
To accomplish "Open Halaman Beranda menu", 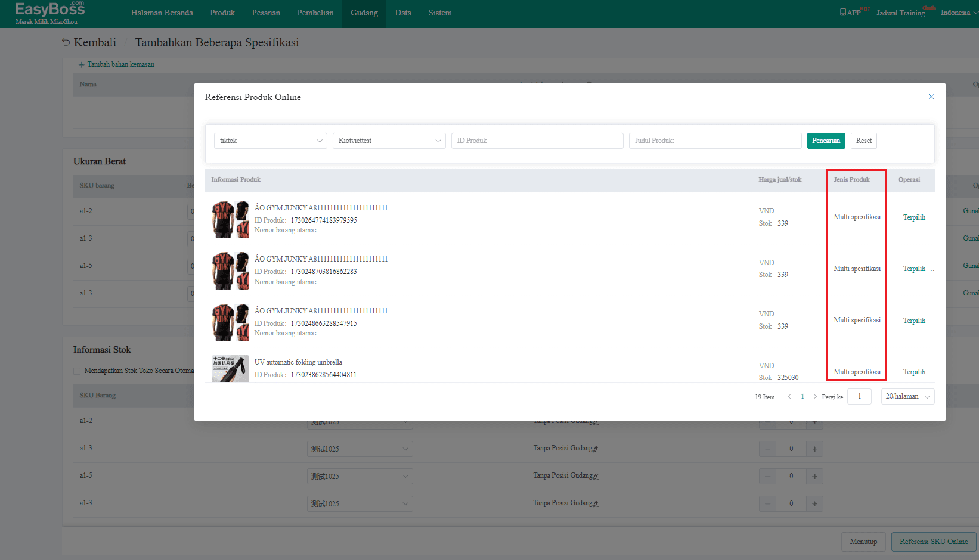I will 162,13.
